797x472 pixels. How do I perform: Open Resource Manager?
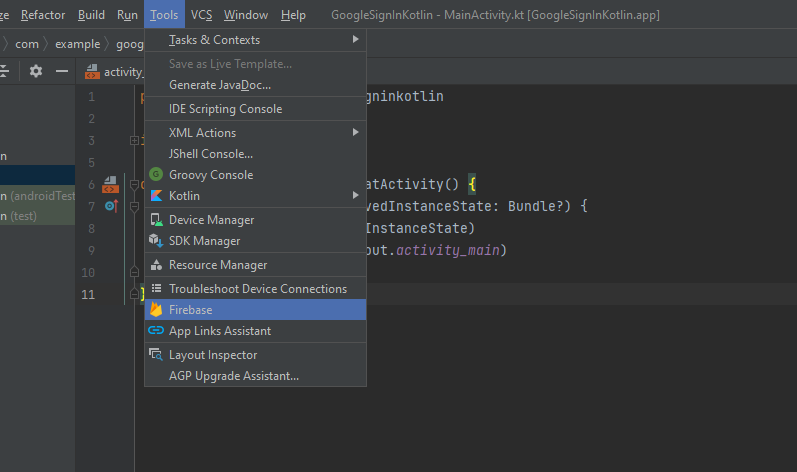[255, 265]
